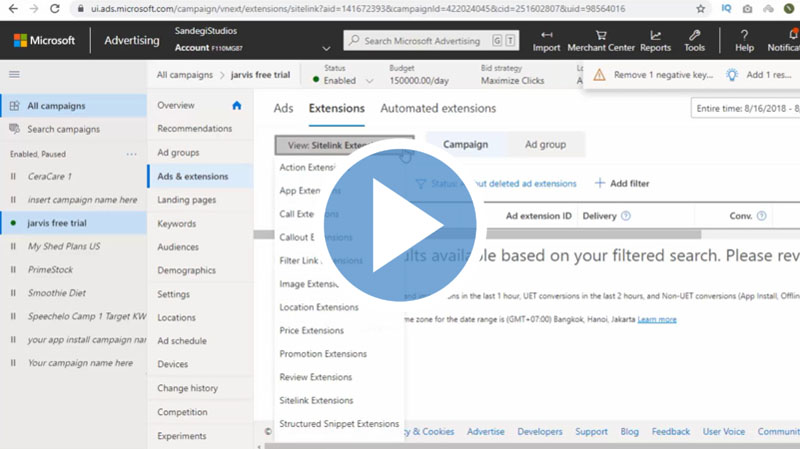This screenshot has height=449, width=800.
Task: Select the Campaign toggle tab
Action: tap(465, 144)
